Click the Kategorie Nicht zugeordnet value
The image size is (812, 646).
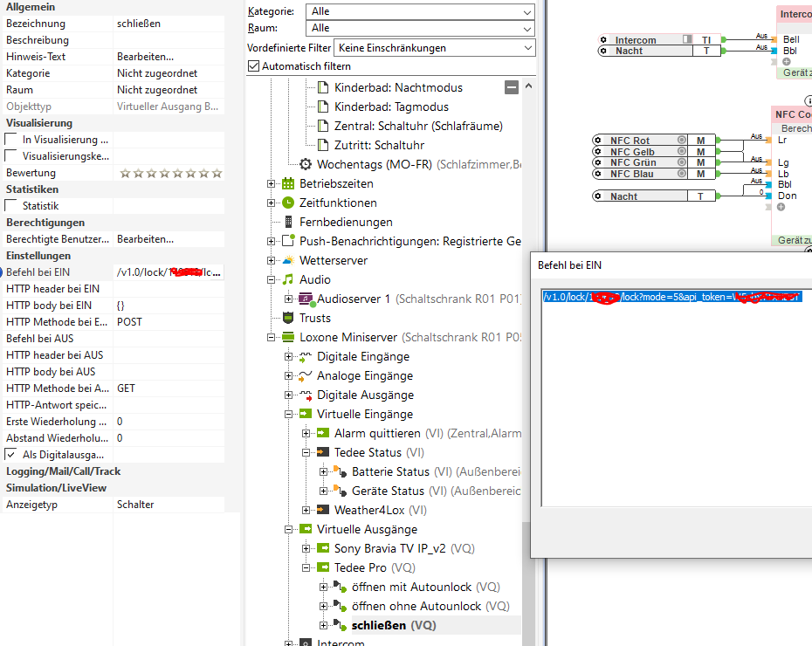click(169, 73)
